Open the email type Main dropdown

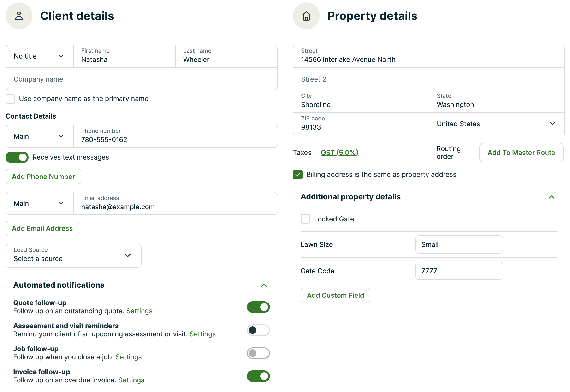click(39, 203)
